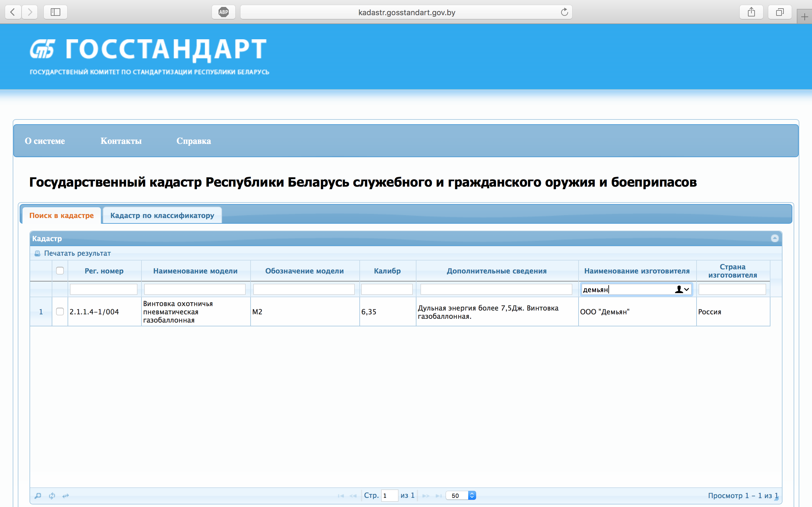Click the refresh grid icon in footer

(52, 495)
